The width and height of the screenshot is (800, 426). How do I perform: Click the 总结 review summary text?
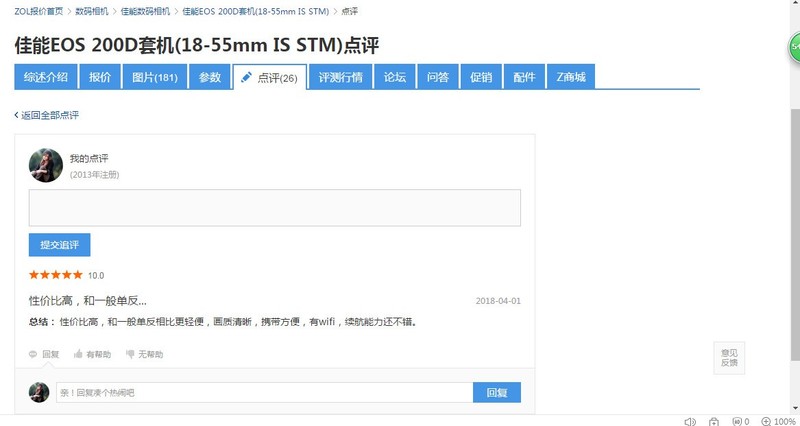click(x=223, y=322)
